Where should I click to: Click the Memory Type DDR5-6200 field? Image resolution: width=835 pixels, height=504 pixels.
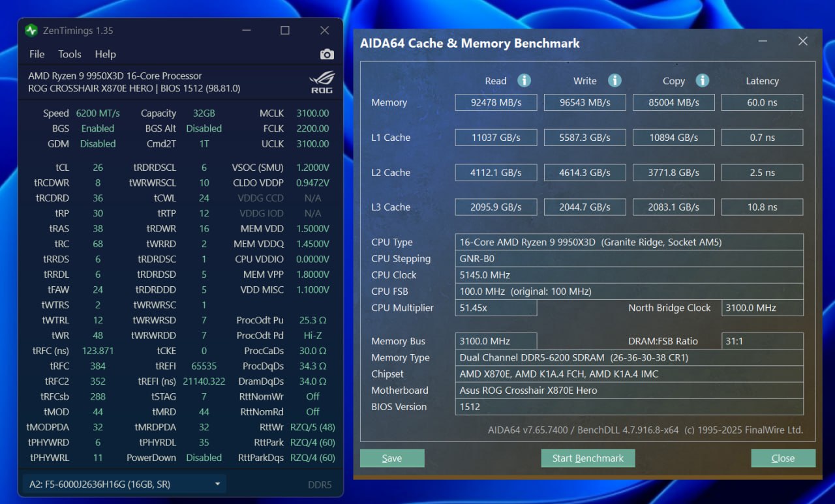629,358
